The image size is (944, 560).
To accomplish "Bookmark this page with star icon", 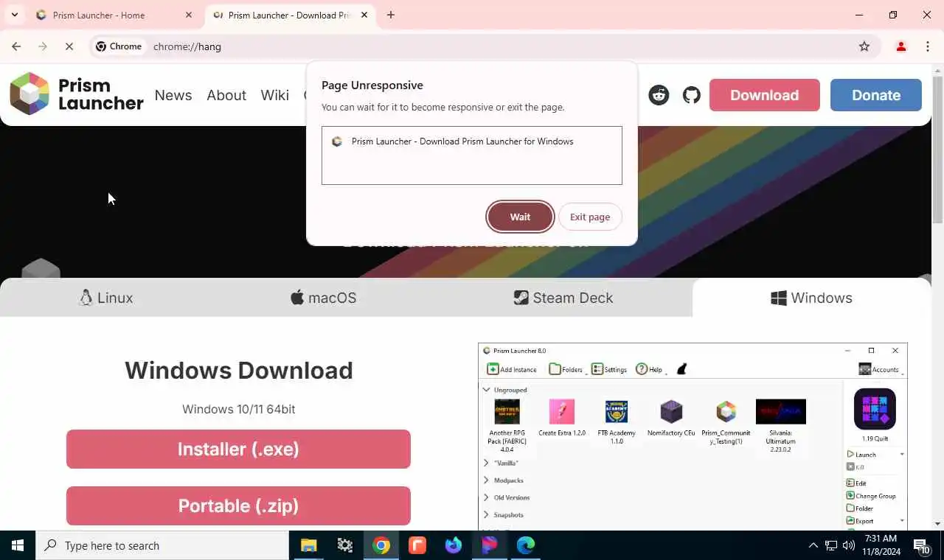I will (x=864, y=46).
